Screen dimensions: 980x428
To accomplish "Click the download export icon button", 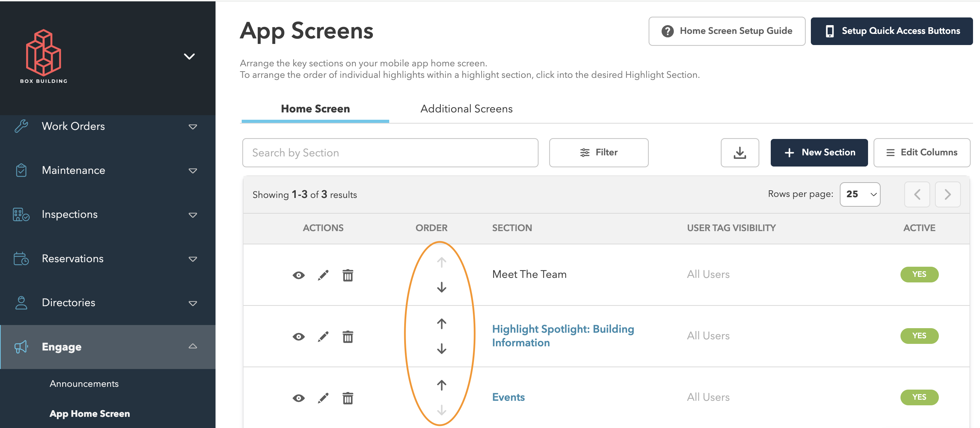I will (x=740, y=152).
